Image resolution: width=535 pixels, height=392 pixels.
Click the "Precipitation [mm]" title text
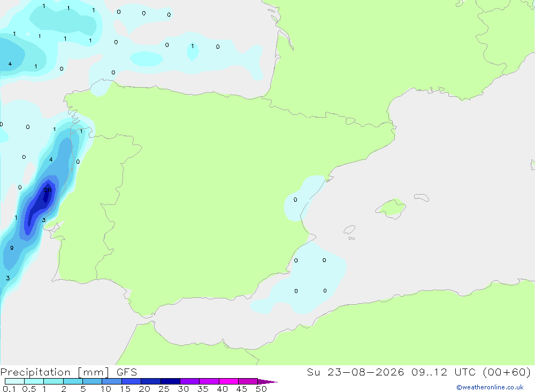click(x=55, y=372)
